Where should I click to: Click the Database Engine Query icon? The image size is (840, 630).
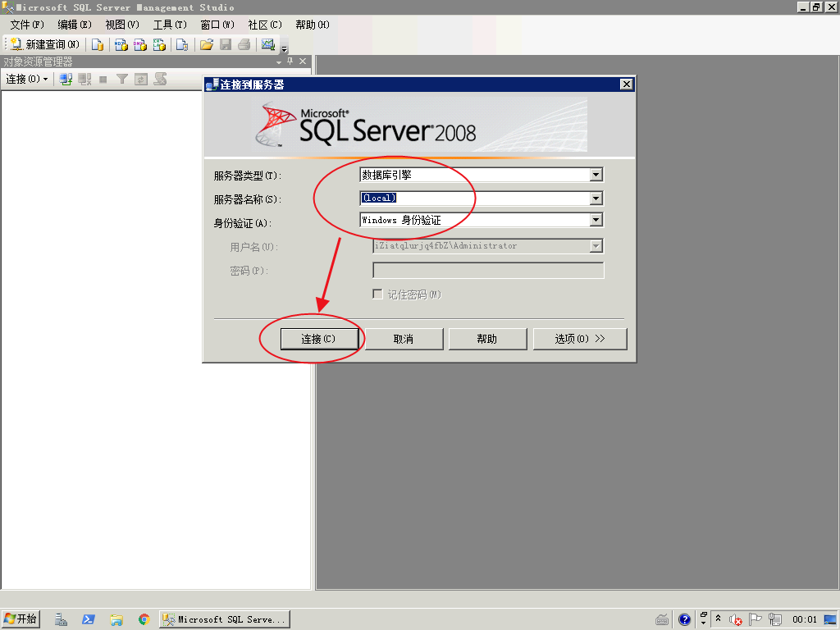[x=98, y=44]
